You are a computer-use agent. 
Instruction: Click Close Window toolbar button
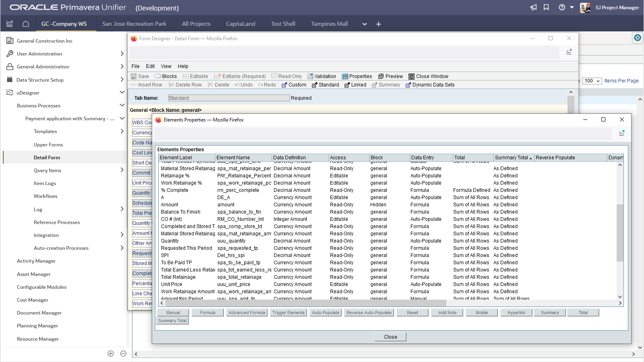pyautogui.click(x=428, y=76)
